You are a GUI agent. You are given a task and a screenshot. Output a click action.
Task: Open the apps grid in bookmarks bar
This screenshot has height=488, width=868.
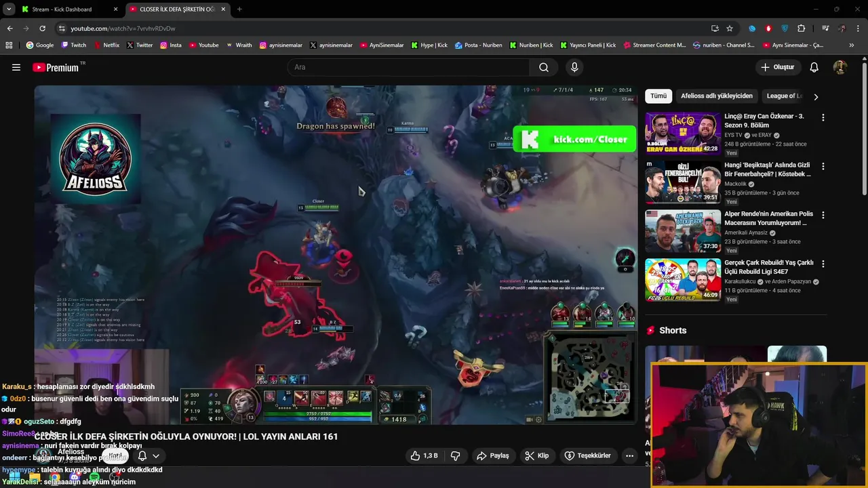click(x=9, y=45)
